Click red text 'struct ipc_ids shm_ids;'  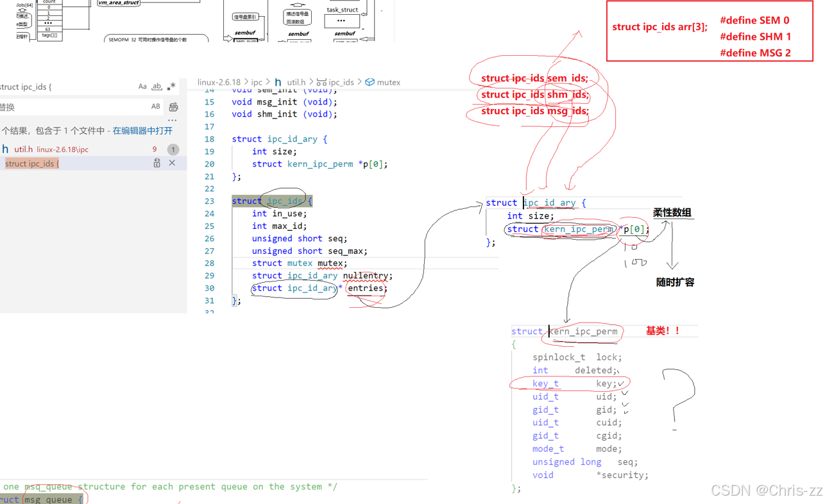click(535, 94)
